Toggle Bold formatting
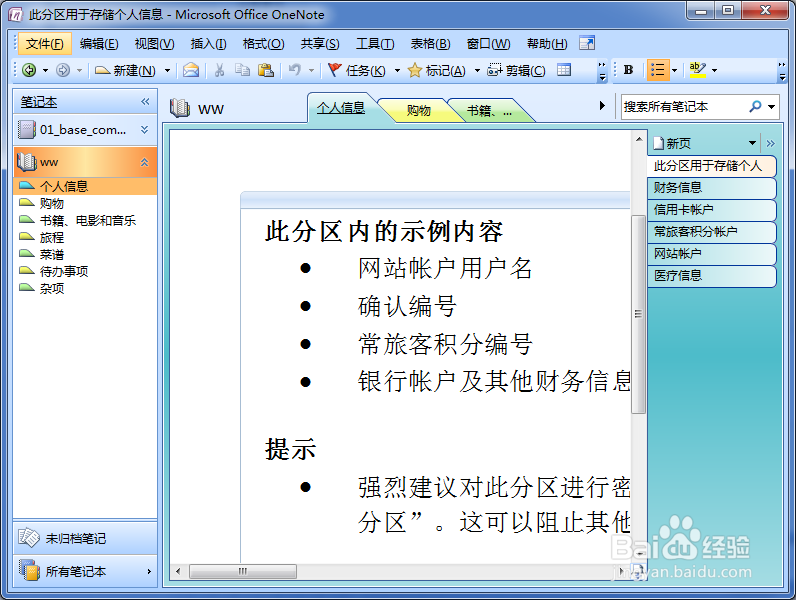This screenshot has height=600, width=796. (628, 70)
